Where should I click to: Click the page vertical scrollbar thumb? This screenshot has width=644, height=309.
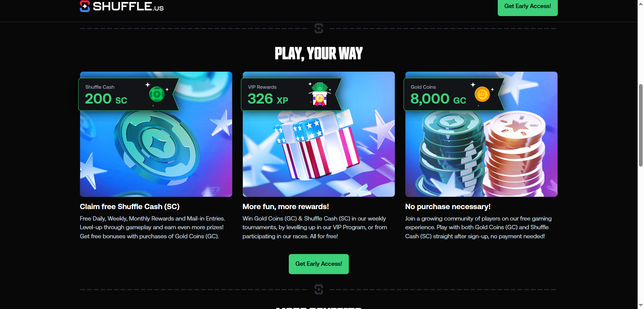[x=641, y=125]
